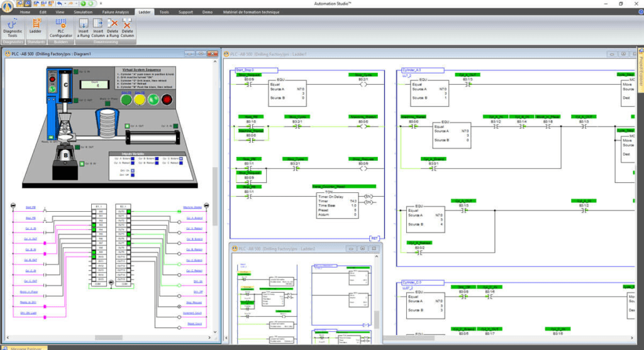Screen dimensions: 644x350
Task: Toggle the Cyl C Extend input variable
Action: tap(181, 158)
